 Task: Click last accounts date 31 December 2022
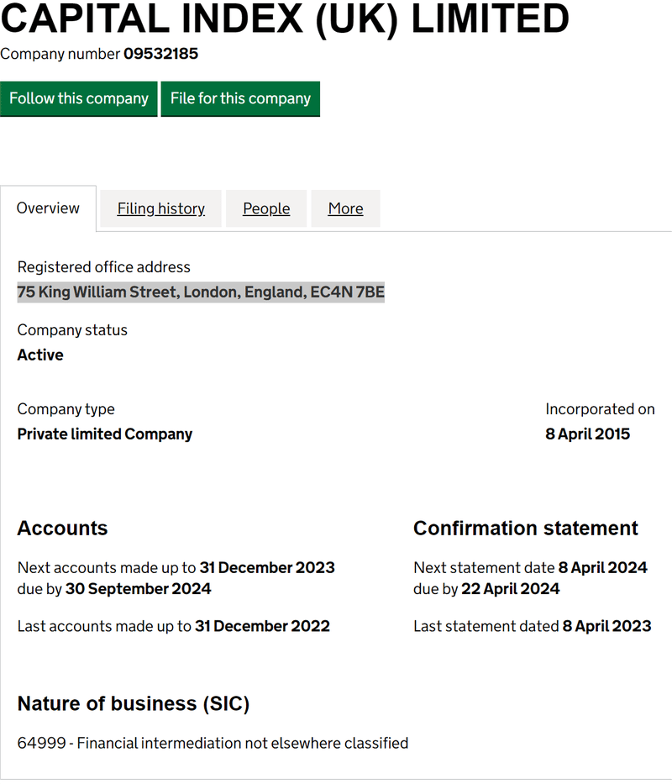point(262,627)
